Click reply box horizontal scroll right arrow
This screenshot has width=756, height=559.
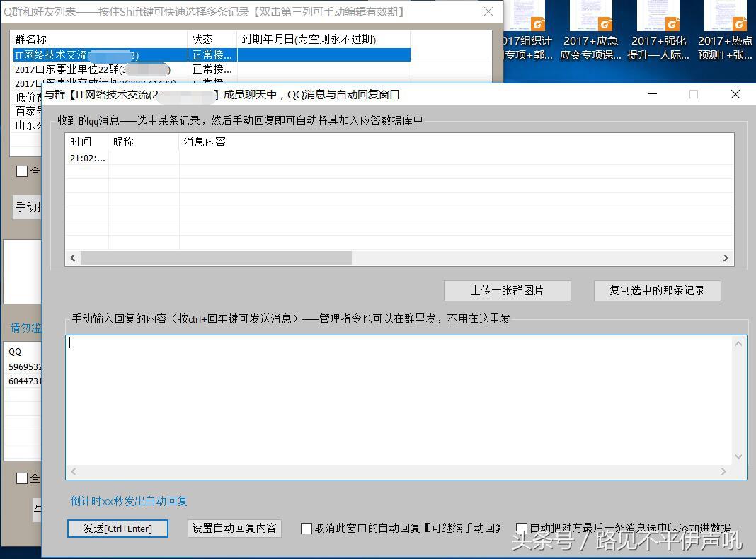click(723, 472)
